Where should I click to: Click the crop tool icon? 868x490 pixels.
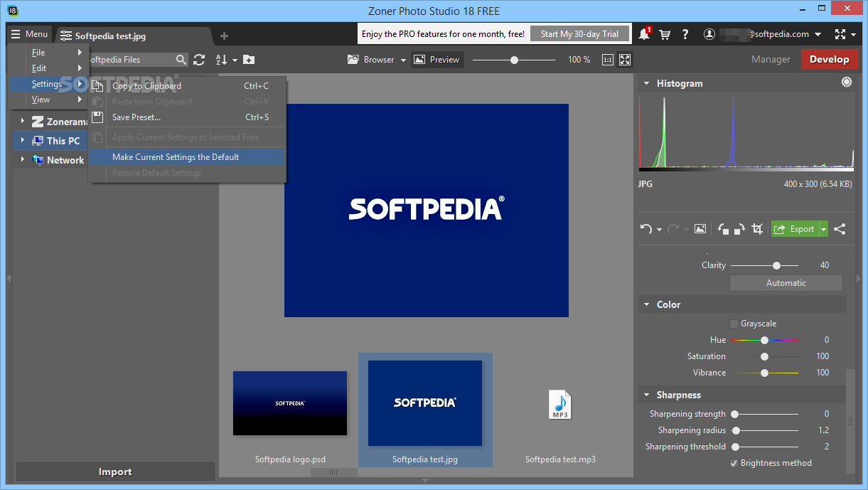tap(757, 229)
